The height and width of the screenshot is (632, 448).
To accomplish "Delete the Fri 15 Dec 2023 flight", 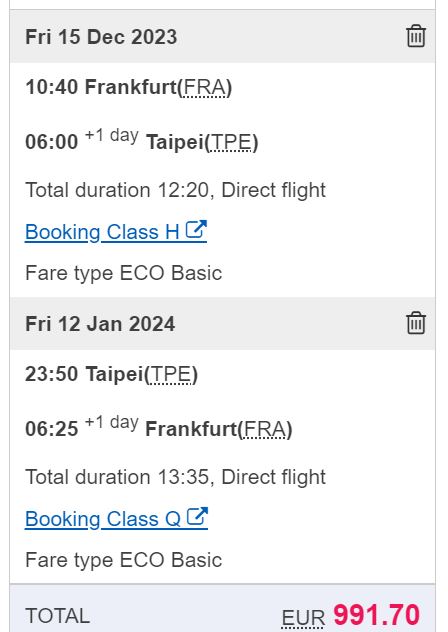I will point(416,36).
